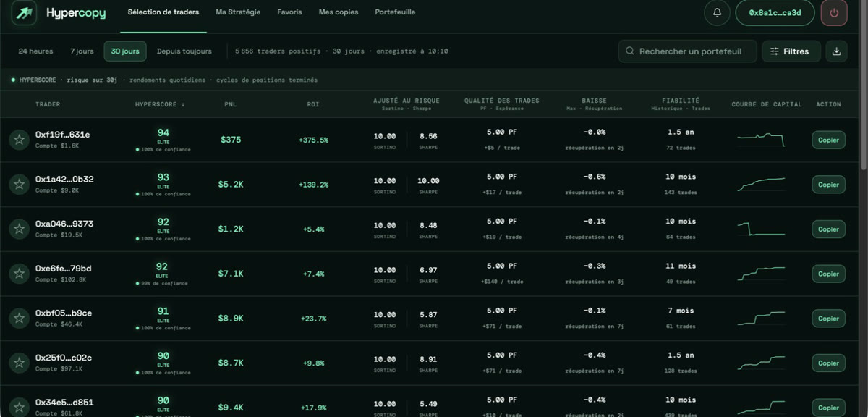
Task: Open trader address 0x25f0…c02c
Action: (64, 358)
